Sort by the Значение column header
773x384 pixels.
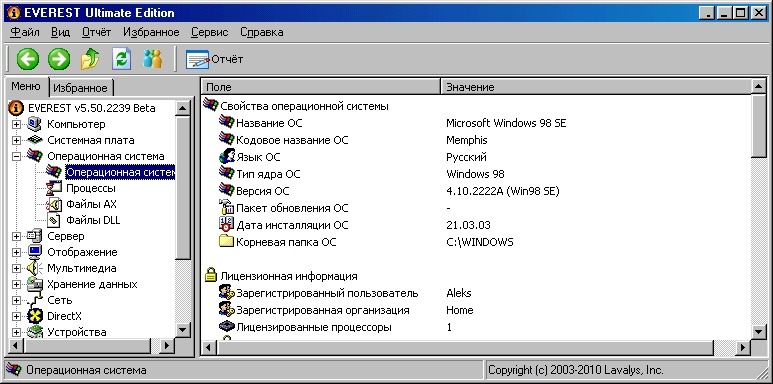[x=596, y=87]
